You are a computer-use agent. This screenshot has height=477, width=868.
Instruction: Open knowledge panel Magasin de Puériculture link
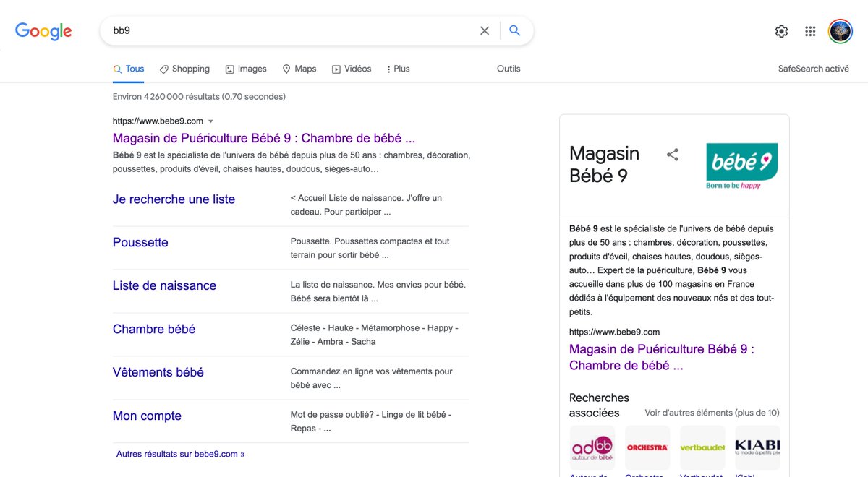point(662,357)
